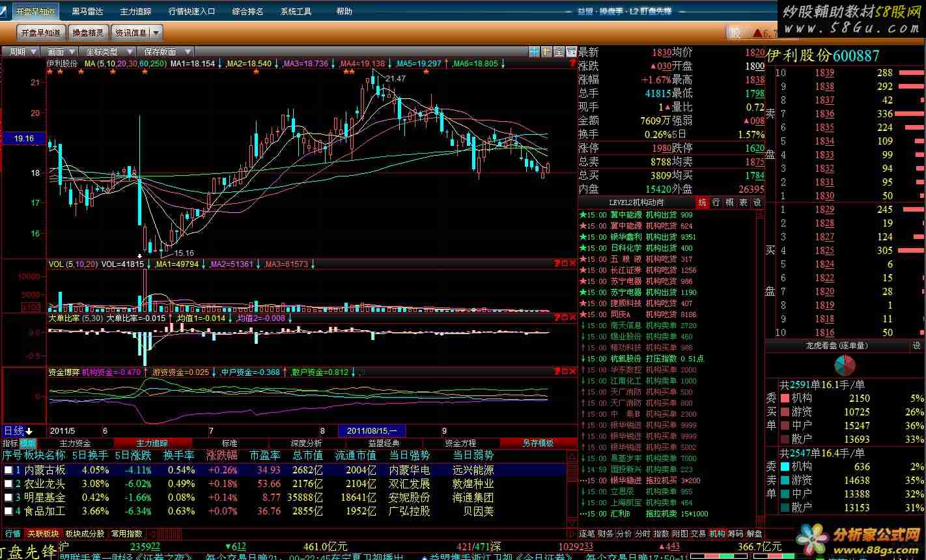Maximize the 大单比率 panel
Viewport: 926px width, 560px height.
[x=565, y=318]
